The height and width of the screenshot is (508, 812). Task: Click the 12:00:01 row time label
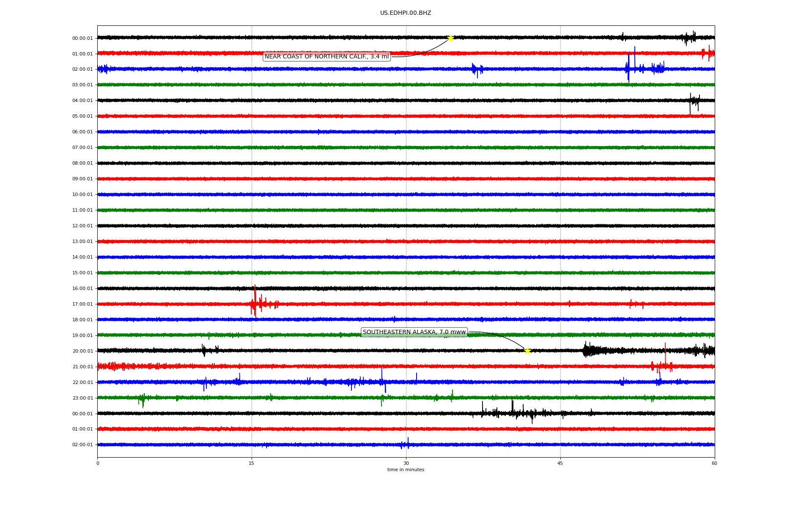pos(82,226)
